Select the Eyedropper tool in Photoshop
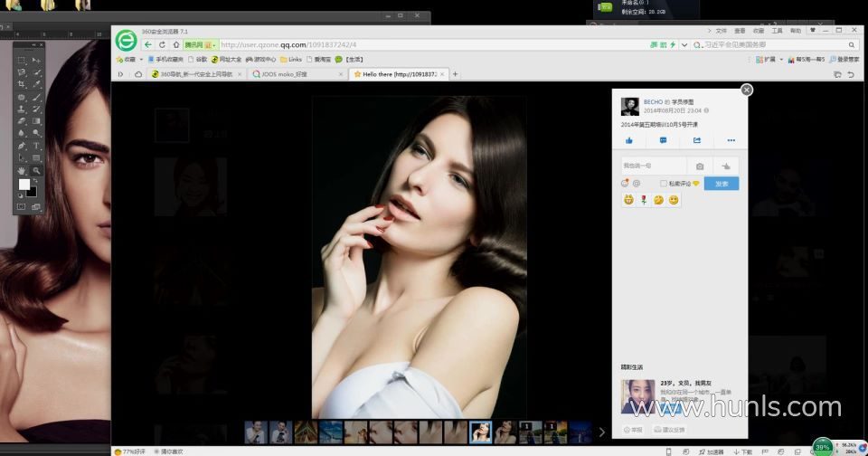The height and width of the screenshot is (456, 868). pyautogui.click(x=36, y=84)
